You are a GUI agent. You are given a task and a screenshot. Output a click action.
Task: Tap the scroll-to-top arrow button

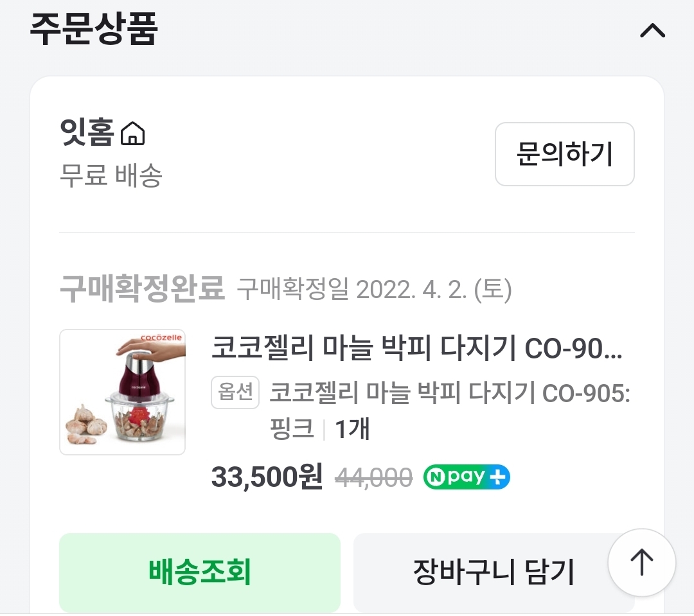[641, 563]
